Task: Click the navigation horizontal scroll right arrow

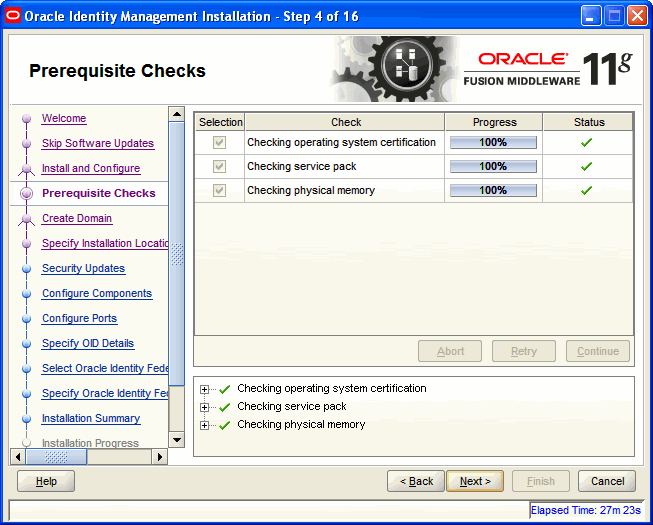Action: coord(160,457)
